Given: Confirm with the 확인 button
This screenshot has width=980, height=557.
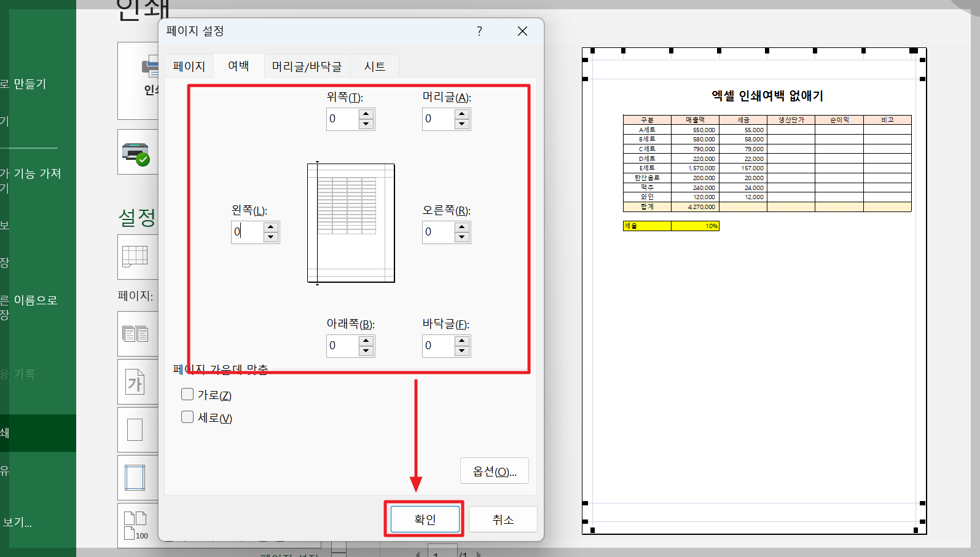Looking at the screenshot, I should pos(425,519).
